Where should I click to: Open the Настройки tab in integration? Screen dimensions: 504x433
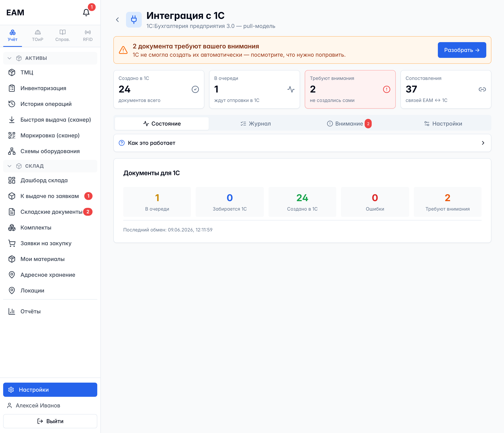point(443,124)
